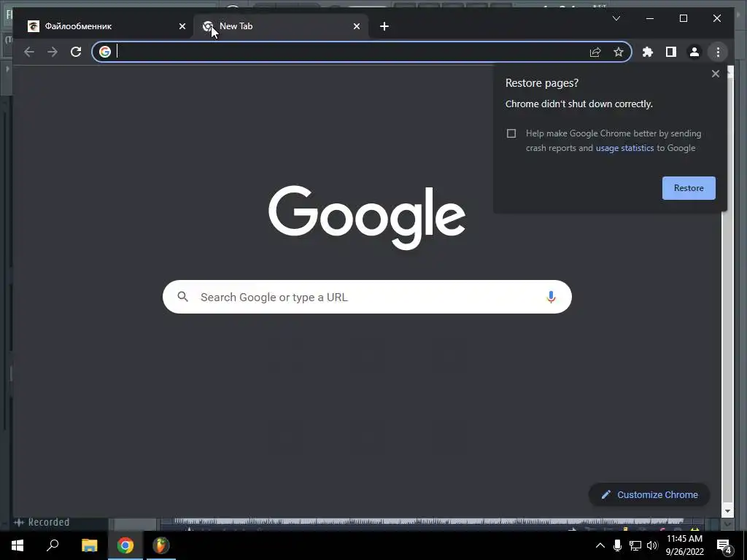Open the taskbar clock showing 11:45 AM
This screenshot has width=747, height=560.
pos(684,545)
